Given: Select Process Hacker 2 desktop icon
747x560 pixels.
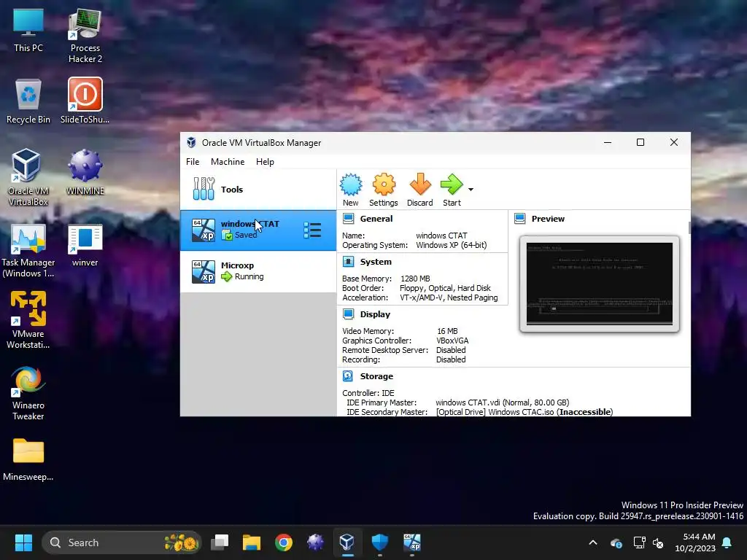Looking at the screenshot, I should click(x=85, y=36).
